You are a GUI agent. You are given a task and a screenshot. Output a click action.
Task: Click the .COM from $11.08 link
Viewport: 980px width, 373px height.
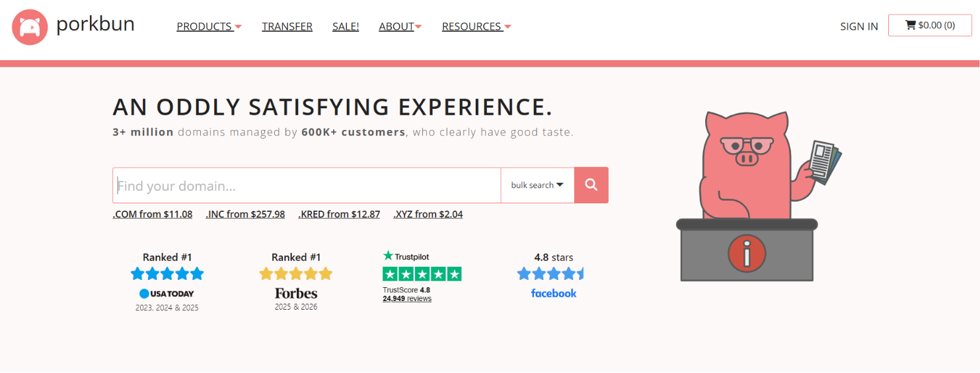[153, 214]
